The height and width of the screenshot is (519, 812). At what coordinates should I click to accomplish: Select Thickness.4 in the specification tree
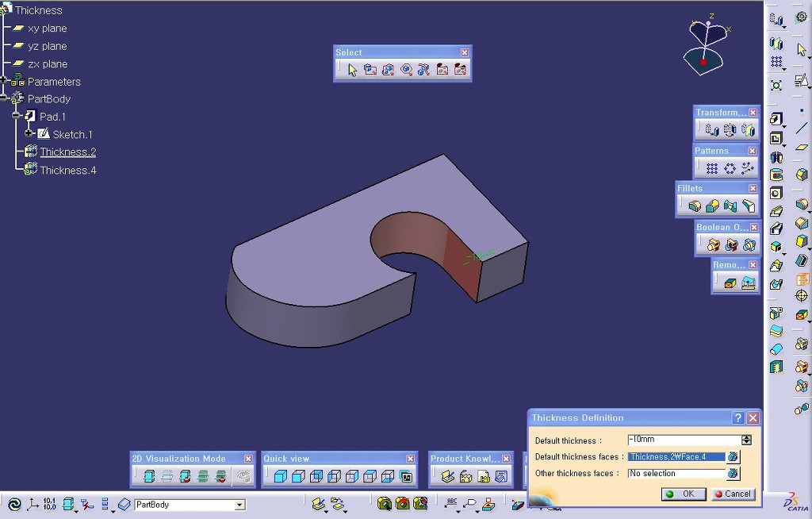[67, 170]
